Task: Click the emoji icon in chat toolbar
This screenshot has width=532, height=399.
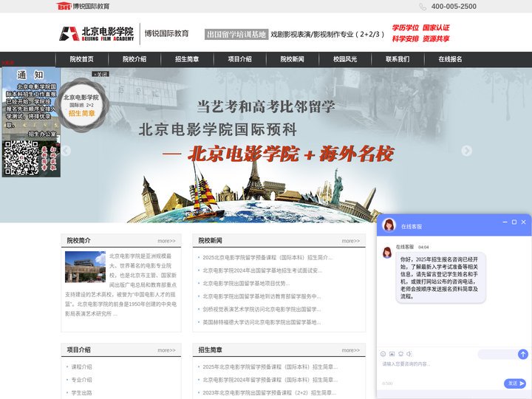Action: click(x=383, y=354)
